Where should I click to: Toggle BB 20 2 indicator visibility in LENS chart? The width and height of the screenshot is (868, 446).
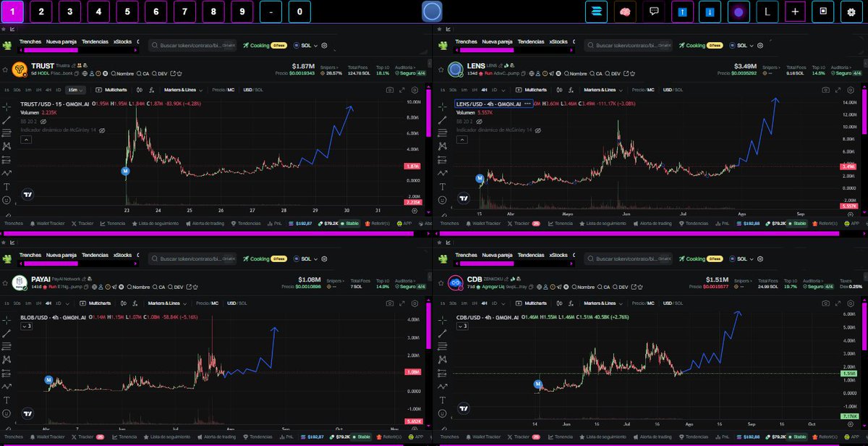[480, 122]
